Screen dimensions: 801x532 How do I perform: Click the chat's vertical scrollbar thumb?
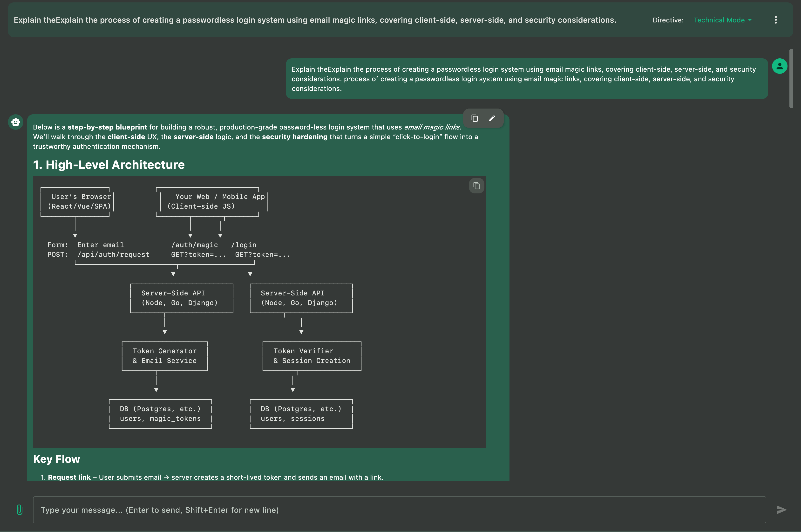(791, 79)
